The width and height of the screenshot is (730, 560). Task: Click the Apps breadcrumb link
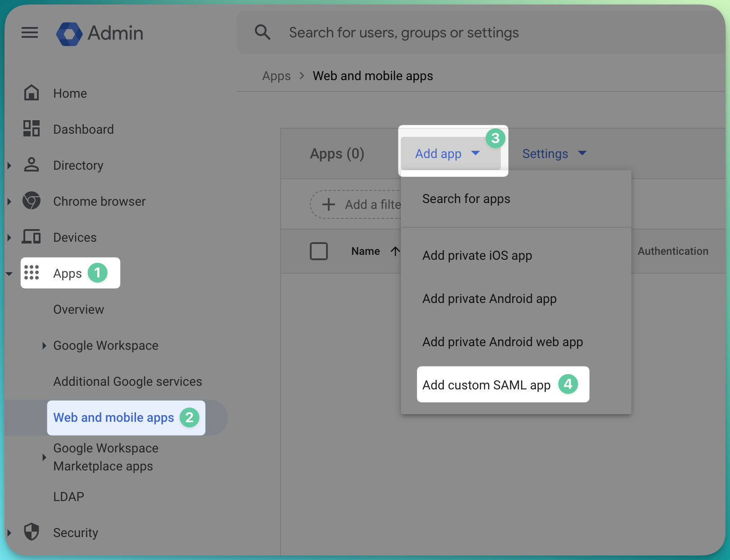277,76
